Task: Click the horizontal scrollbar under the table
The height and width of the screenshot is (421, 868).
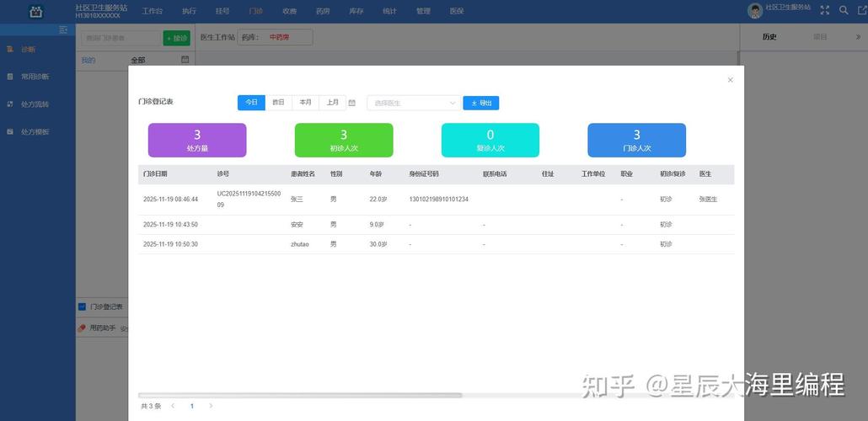Action: [300, 395]
